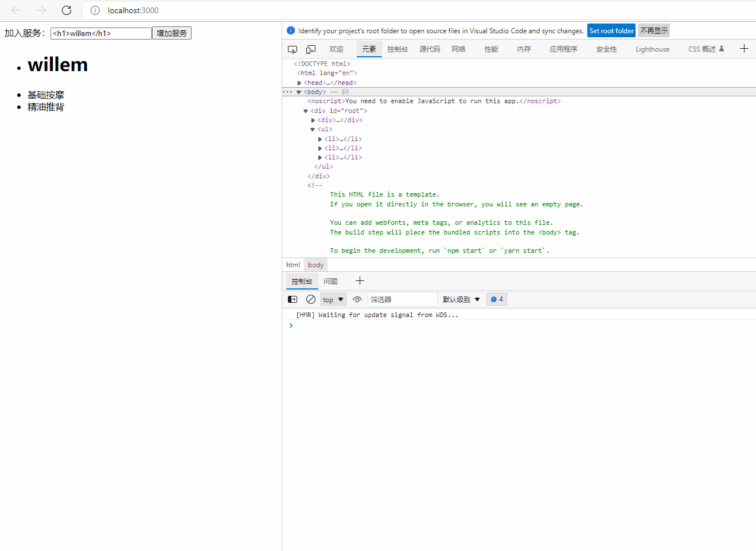This screenshot has height=551, width=756.
Task: Select the noscript element line
Action: pos(434,101)
